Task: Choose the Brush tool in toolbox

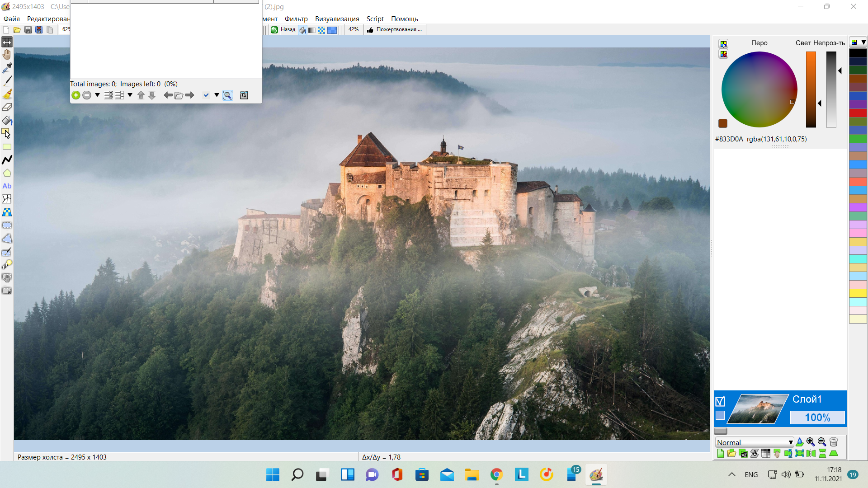Action: 7,94
